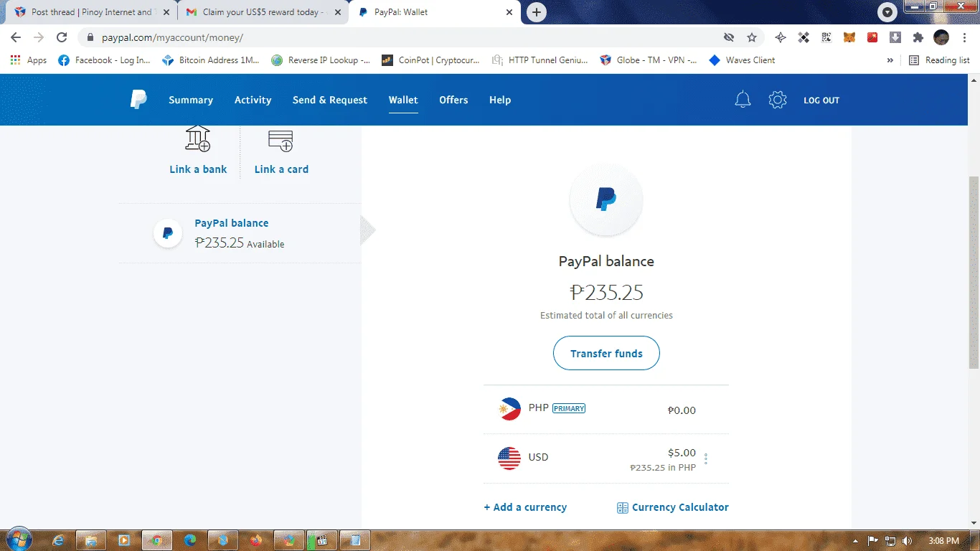The height and width of the screenshot is (551, 980).
Task: Click the PayPal logo in the header
Action: point(138,100)
